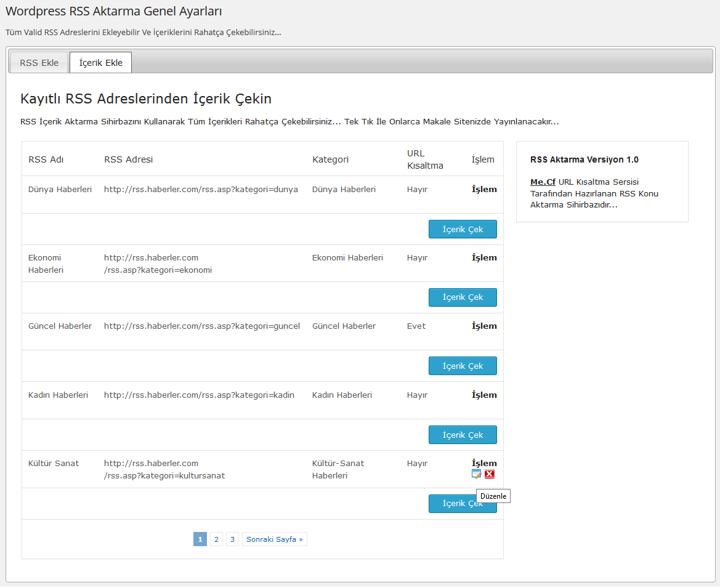Viewport: 720px width, 588px height.
Task: Go to page 2 of the RSS list
Action: pos(216,539)
